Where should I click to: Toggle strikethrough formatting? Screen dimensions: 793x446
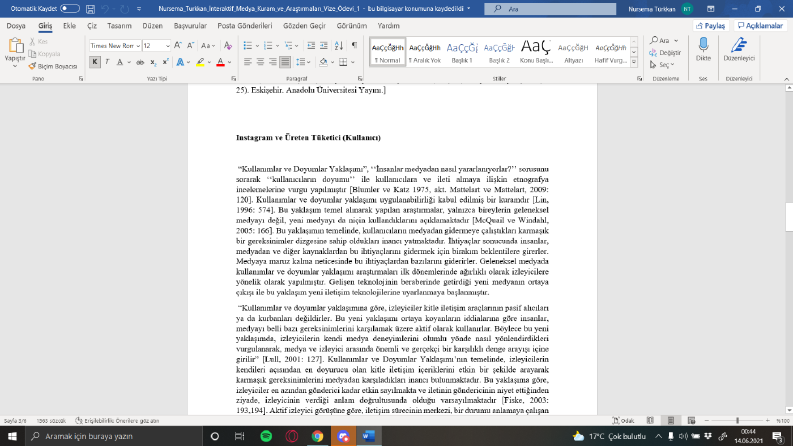pos(140,62)
